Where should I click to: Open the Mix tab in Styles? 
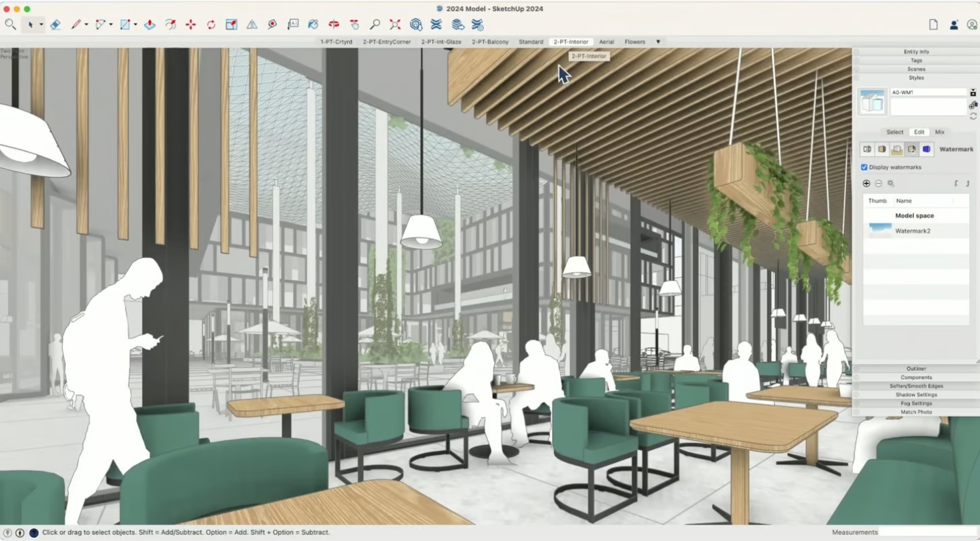pos(939,132)
